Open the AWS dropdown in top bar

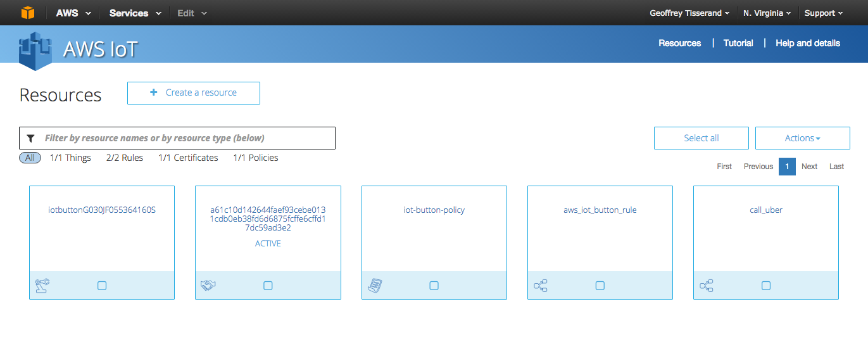(x=73, y=13)
